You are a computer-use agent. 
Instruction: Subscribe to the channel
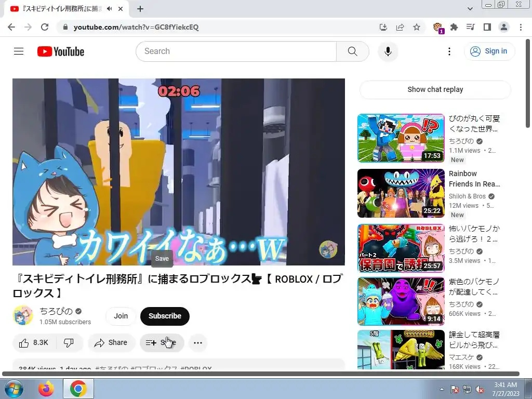coord(165,316)
